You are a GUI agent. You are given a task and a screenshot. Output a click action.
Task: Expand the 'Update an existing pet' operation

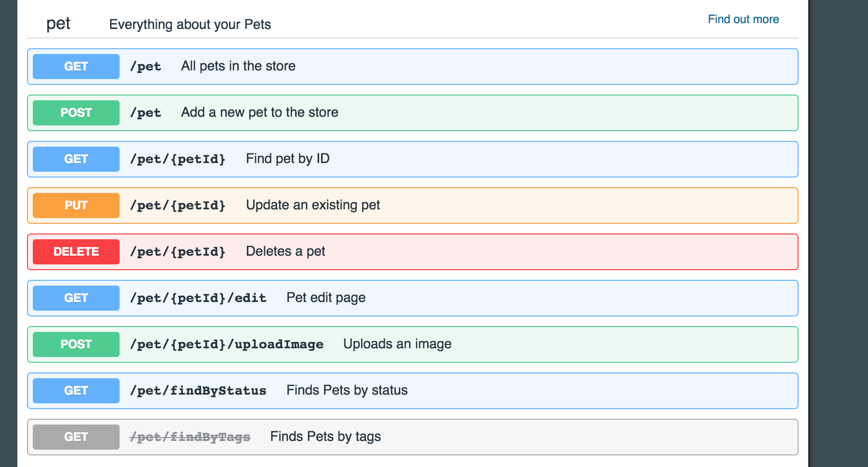(312, 205)
